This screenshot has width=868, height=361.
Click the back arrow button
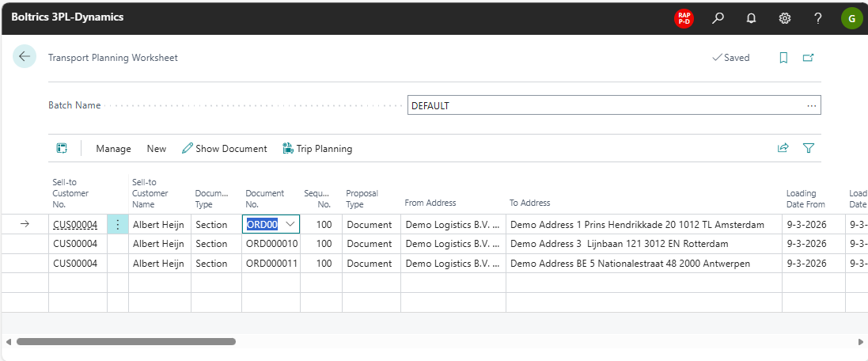pyautogui.click(x=25, y=56)
